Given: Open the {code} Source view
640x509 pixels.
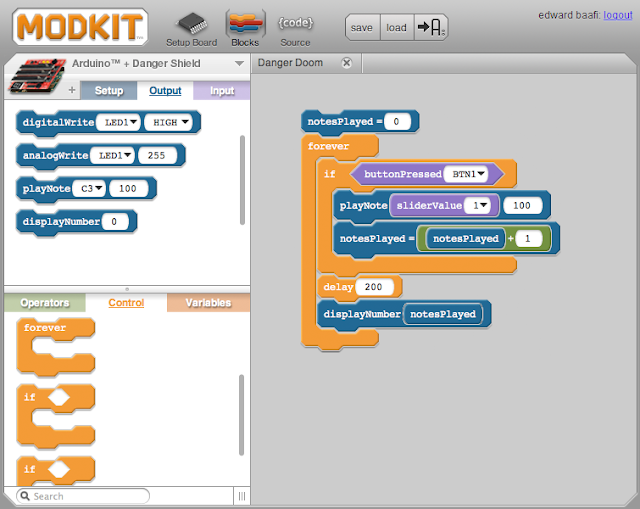Looking at the screenshot, I should (x=295, y=29).
